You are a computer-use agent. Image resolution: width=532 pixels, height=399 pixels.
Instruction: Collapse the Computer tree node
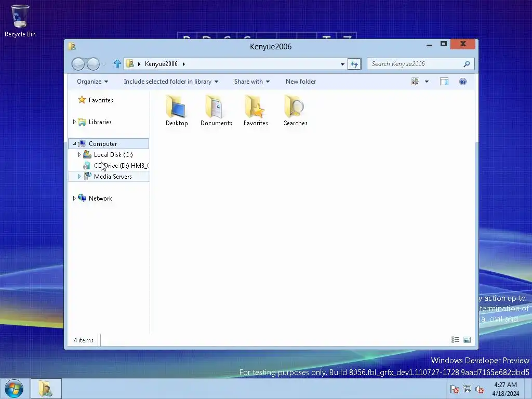coord(74,143)
